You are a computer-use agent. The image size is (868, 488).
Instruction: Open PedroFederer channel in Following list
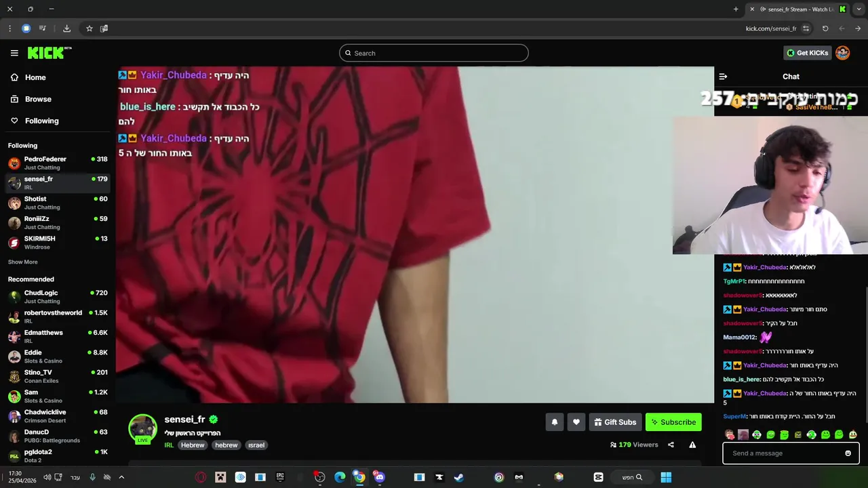pos(58,163)
